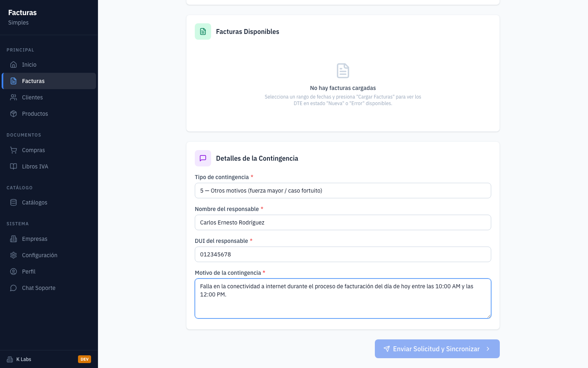Go to Empresas
588x368 pixels.
point(49,239)
